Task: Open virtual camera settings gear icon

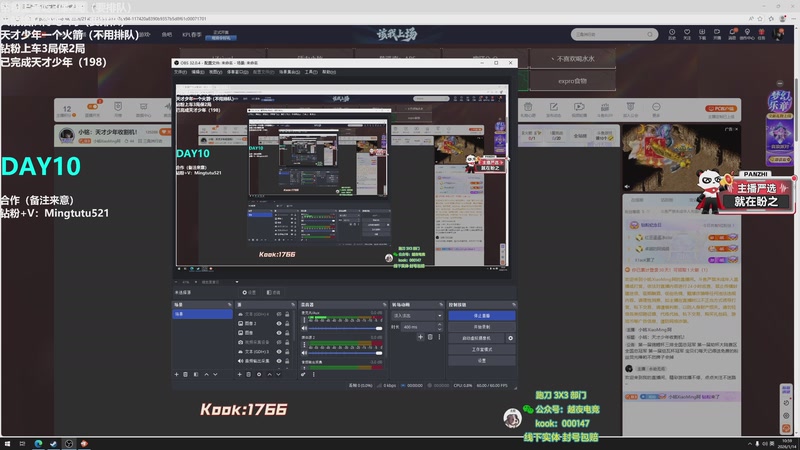Action: pos(510,338)
